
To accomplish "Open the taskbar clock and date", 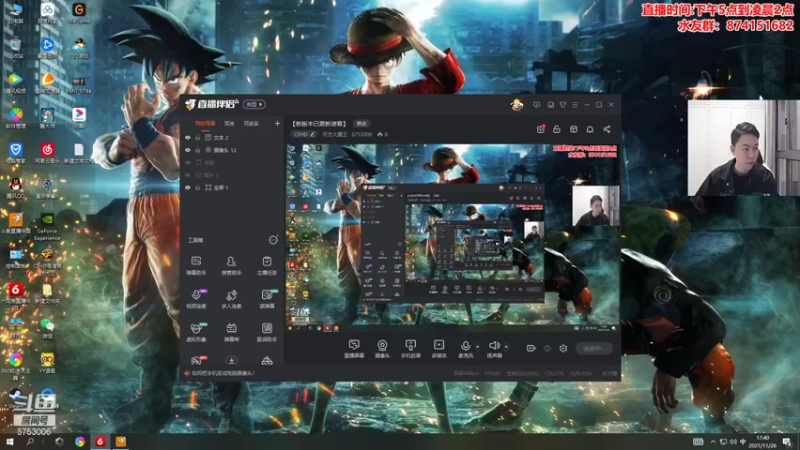I will (x=762, y=442).
